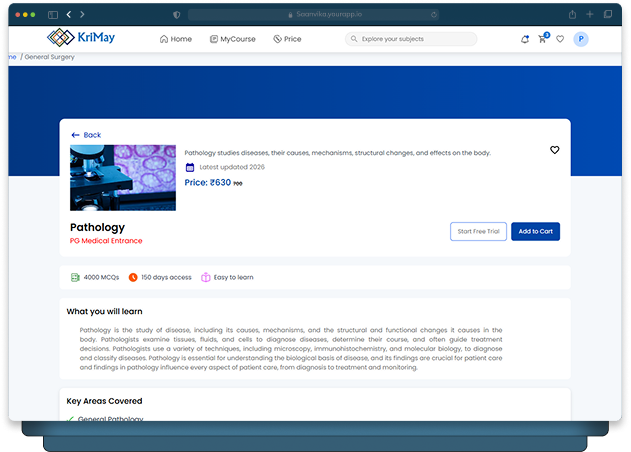Click the Pathology course thumbnail image
Screen dimensions: 631x452
coord(123,177)
